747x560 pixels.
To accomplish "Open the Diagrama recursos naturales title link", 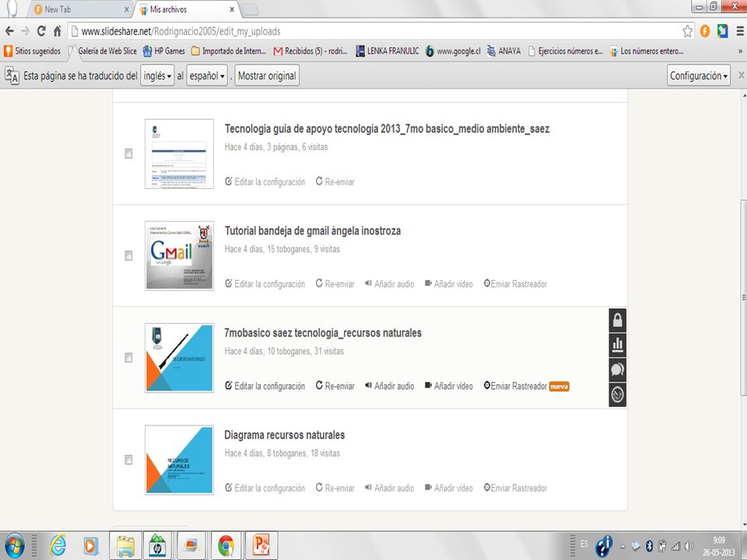I will tap(285, 435).
